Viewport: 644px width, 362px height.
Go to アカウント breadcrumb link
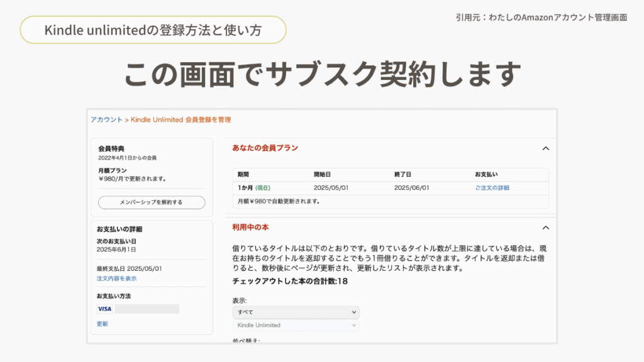(106, 120)
